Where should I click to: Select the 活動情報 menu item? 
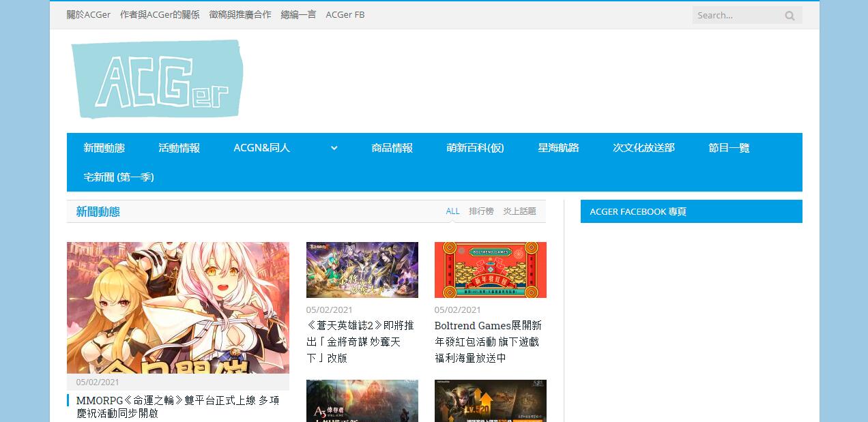(179, 148)
